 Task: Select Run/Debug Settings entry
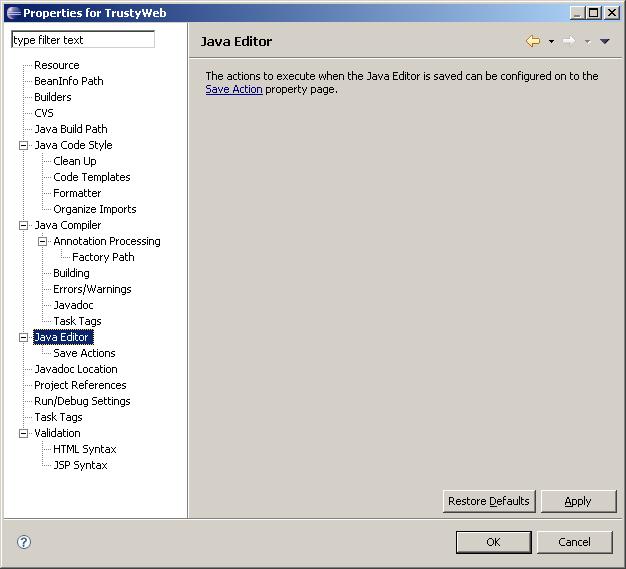(x=82, y=401)
